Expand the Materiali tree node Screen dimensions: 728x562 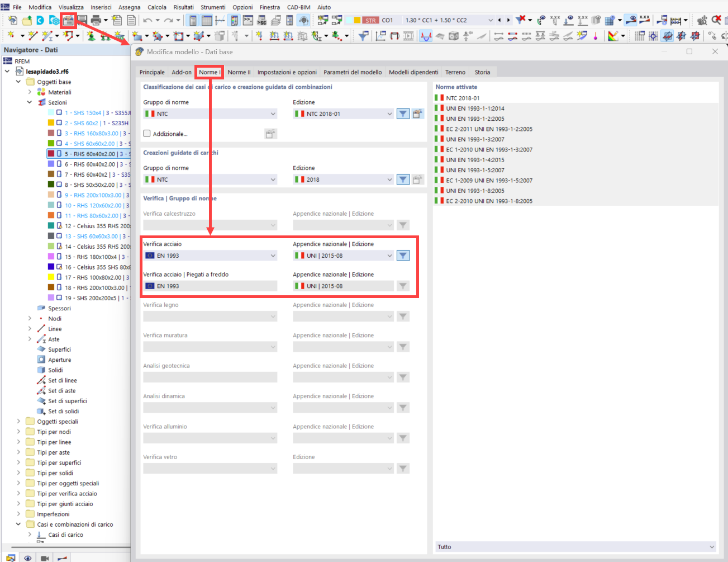coord(30,92)
